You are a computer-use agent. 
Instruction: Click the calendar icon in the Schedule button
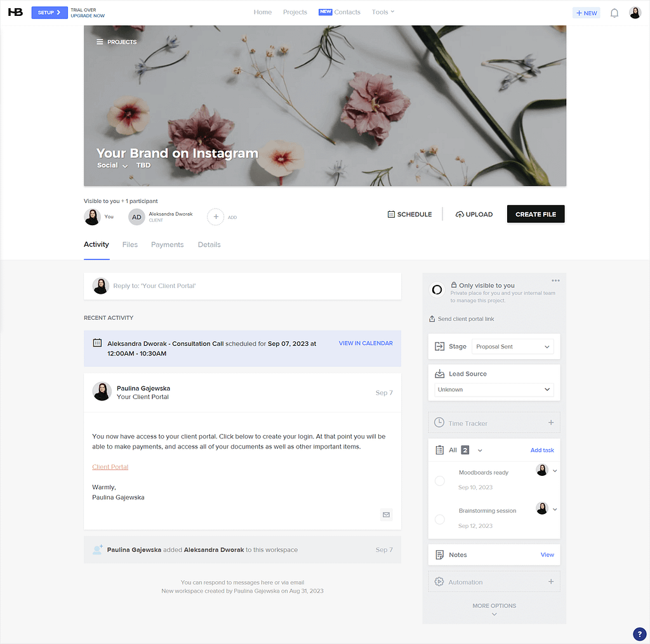tap(391, 214)
